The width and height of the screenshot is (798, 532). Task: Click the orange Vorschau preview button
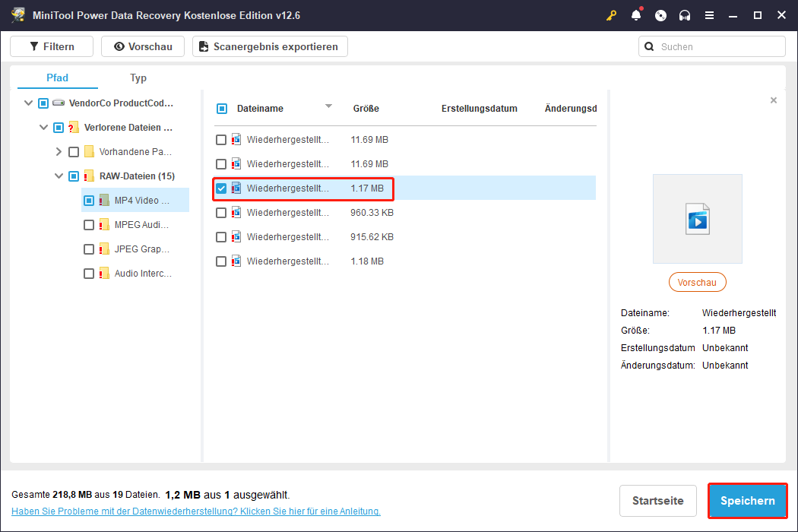coord(697,283)
